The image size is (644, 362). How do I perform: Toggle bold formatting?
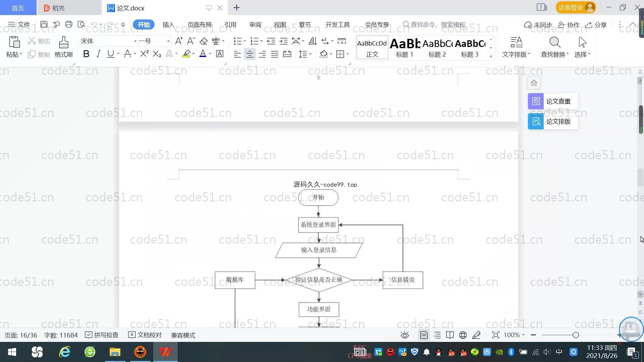86,54
